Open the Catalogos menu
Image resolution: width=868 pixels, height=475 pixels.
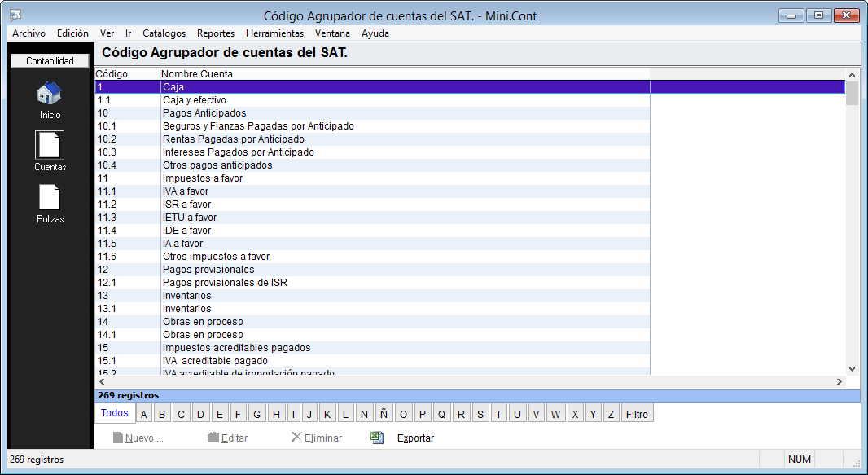pyautogui.click(x=164, y=33)
